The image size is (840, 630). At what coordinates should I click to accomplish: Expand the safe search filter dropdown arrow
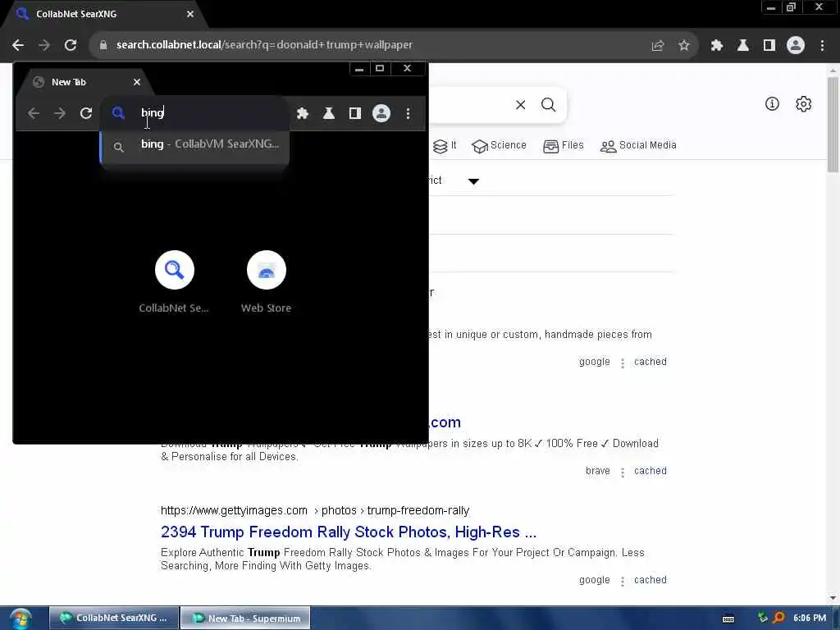pos(473,181)
